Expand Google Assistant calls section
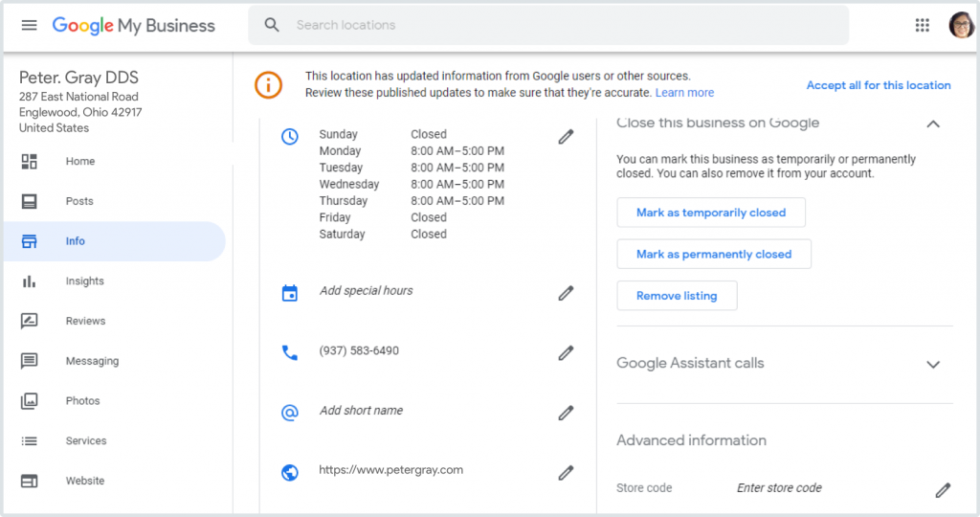Screen dimensions: 980x517 pos(932,365)
